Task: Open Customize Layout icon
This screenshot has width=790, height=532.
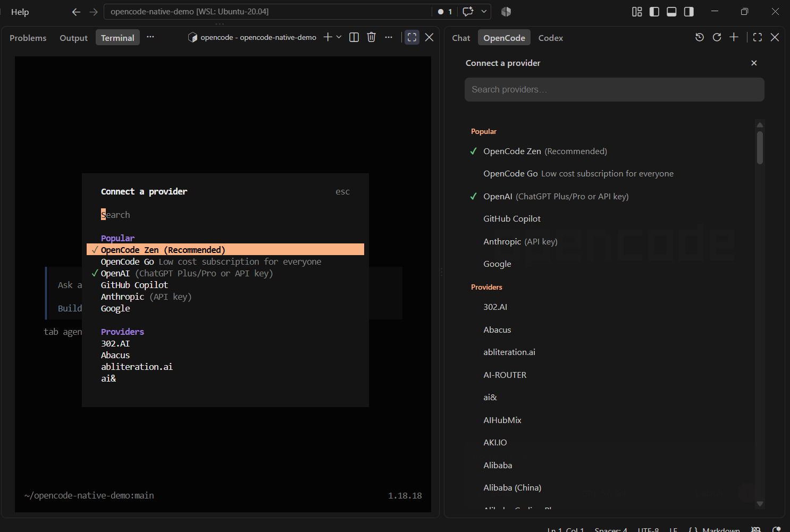Action: pos(637,12)
